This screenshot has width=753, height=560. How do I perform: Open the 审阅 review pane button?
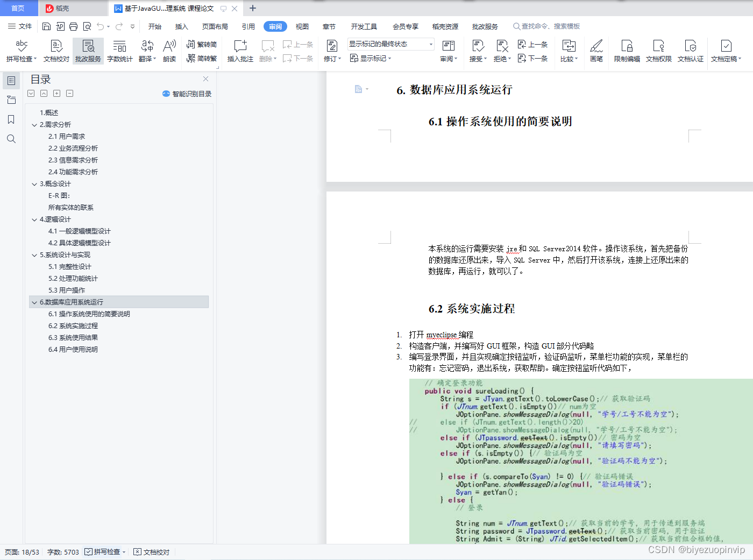[x=449, y=51]
